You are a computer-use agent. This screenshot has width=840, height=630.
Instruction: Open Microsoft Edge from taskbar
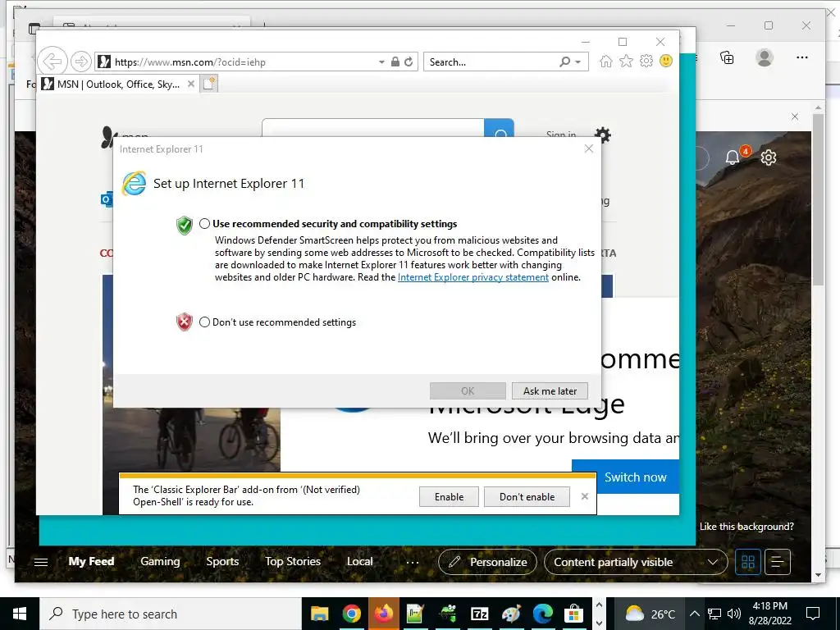point(543,614)
